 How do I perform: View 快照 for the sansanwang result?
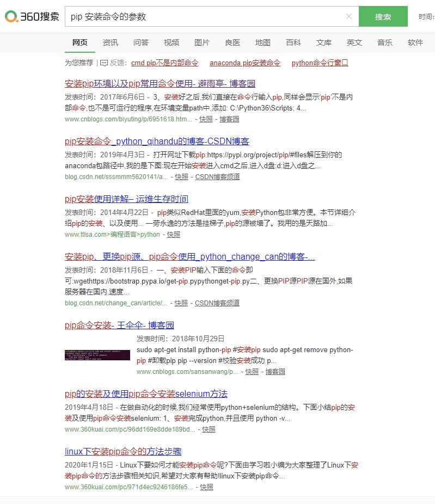pyautogui.click(x=252, y=372)
